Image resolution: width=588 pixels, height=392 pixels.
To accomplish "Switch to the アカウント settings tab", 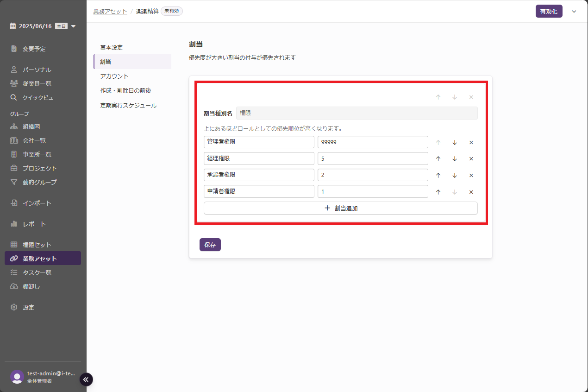I will tap(114, 76).
